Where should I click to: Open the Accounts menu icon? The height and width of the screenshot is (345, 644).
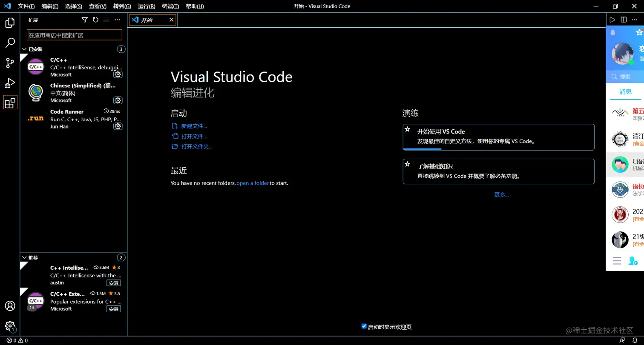click(10, 306)
